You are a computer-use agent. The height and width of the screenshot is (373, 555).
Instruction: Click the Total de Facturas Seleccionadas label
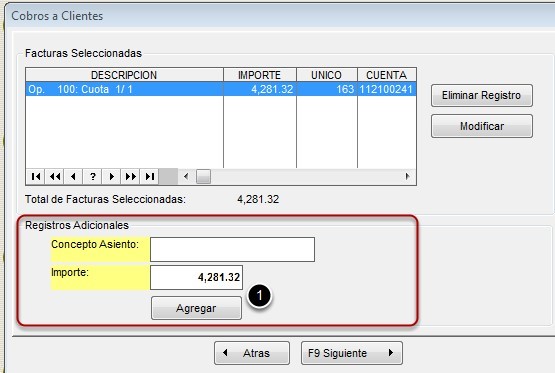105,199
